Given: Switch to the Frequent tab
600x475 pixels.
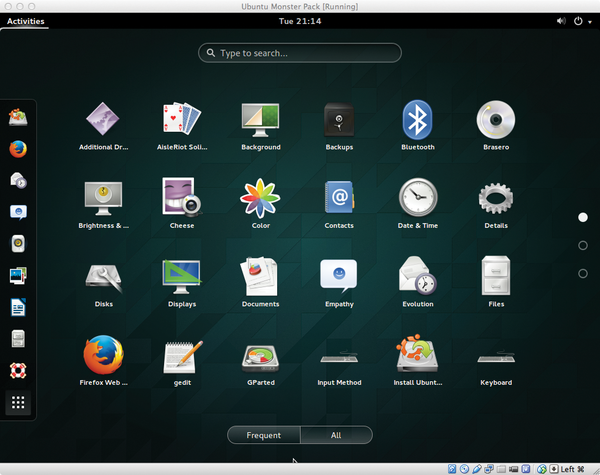Looking at the screenshot, I should pos(264,435).
